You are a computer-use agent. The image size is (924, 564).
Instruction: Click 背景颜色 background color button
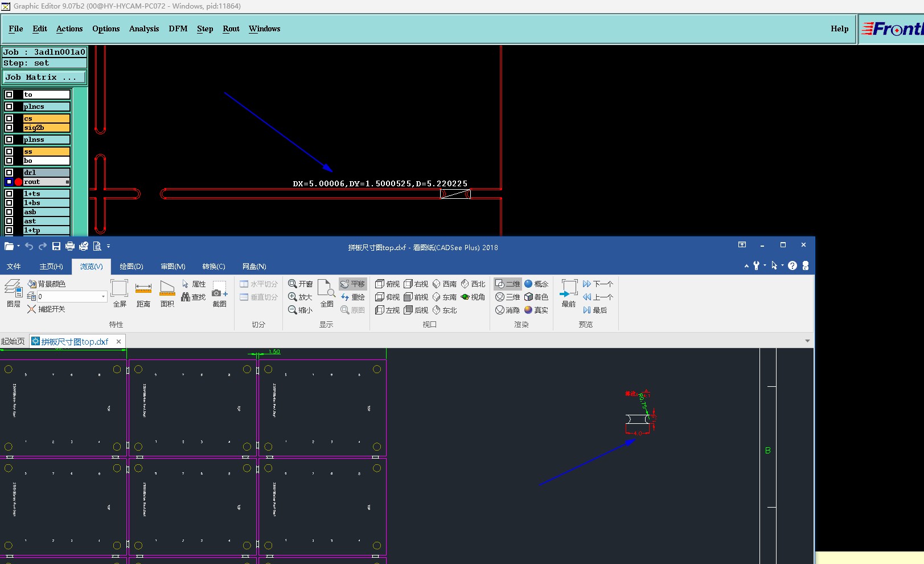coord(47,284)
